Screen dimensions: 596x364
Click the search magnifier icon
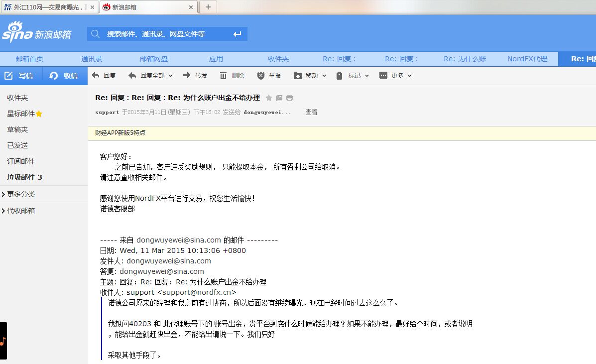coord(96,34)
